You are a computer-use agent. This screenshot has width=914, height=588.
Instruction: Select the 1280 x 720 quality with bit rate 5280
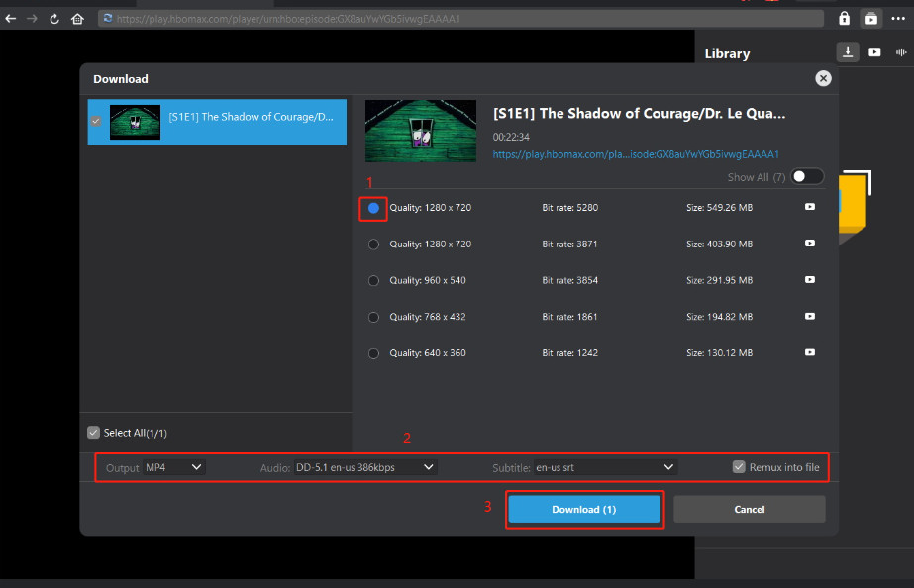tap(373, 208)
